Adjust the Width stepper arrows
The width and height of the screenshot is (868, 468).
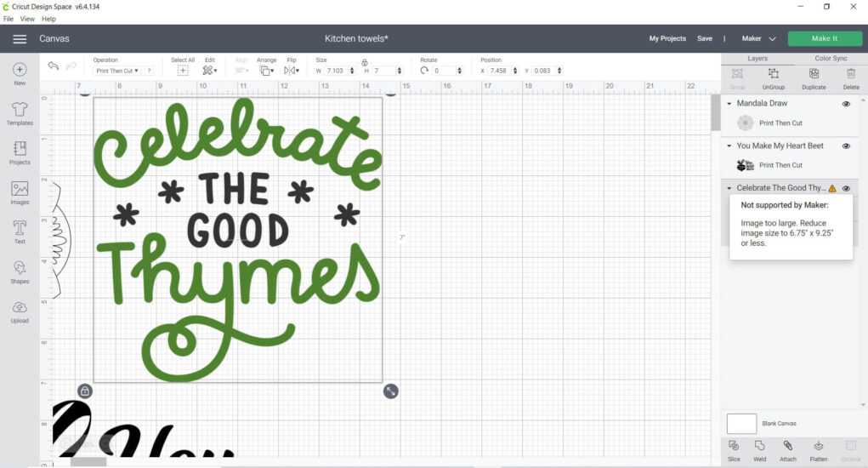click(352, 71)
